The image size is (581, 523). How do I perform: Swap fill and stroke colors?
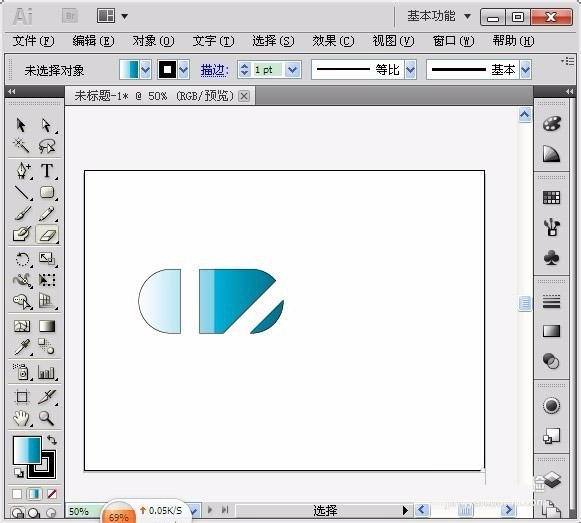tap(52, 440)
